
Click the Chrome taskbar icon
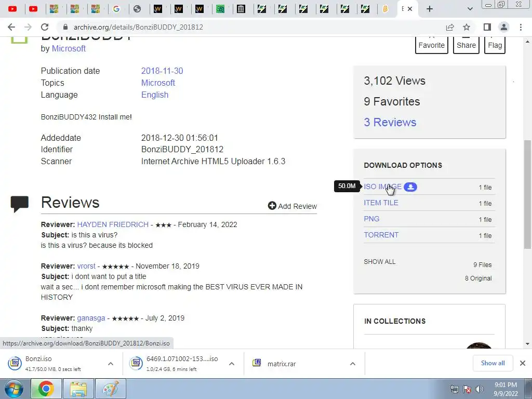tap(46, 389)
